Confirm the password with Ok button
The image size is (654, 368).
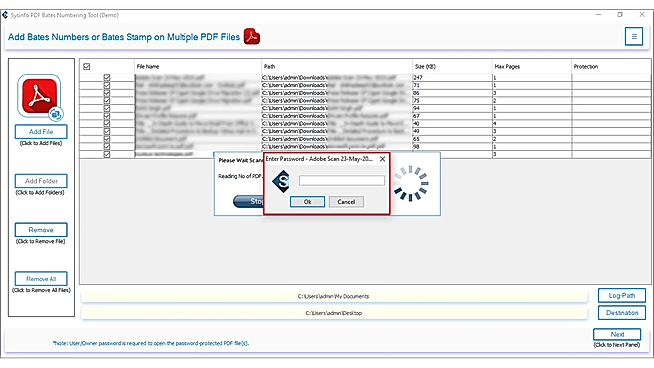click(x=307, y=202)
